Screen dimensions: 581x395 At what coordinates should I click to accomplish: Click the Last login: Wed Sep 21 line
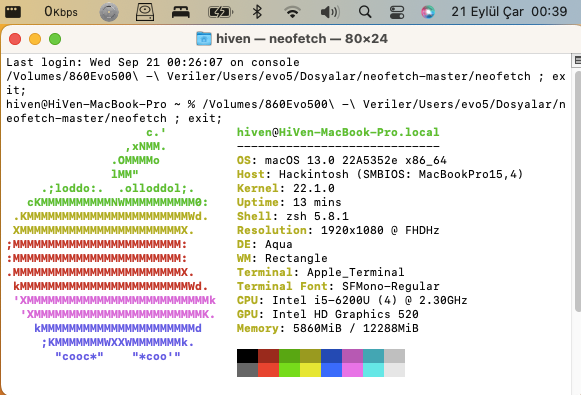pyautogui.click(x=153, y=62)
